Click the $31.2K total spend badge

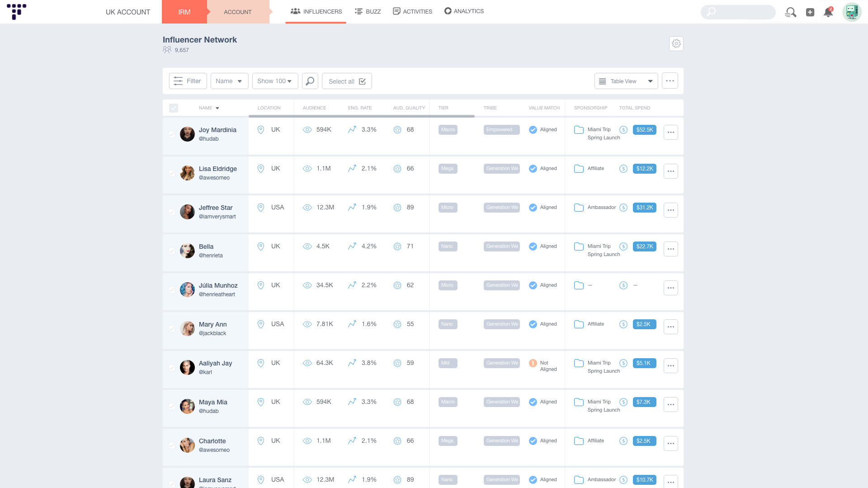pos(645,208)
